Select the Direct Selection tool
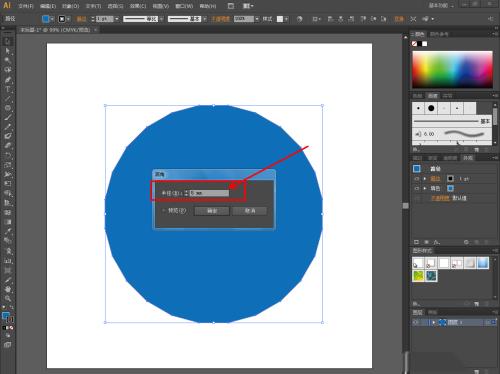 pyautogui.click(x=8, y=51)
